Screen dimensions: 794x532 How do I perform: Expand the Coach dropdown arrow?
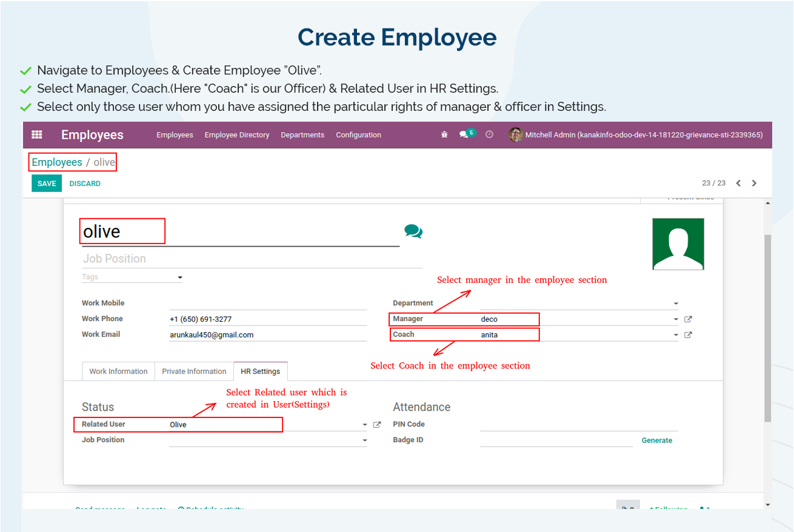pyautogui.click(x=676, y=334)
